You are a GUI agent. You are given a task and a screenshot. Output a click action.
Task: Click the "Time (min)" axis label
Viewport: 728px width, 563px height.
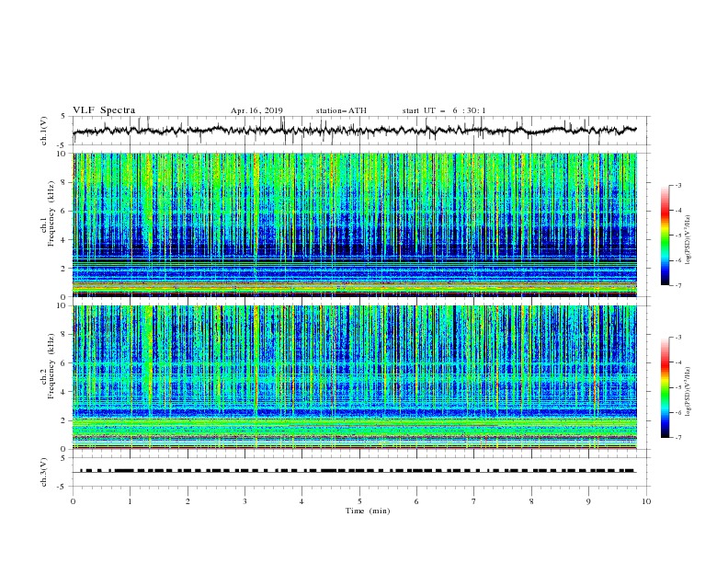pyautogui.click(x=368, y=511)
